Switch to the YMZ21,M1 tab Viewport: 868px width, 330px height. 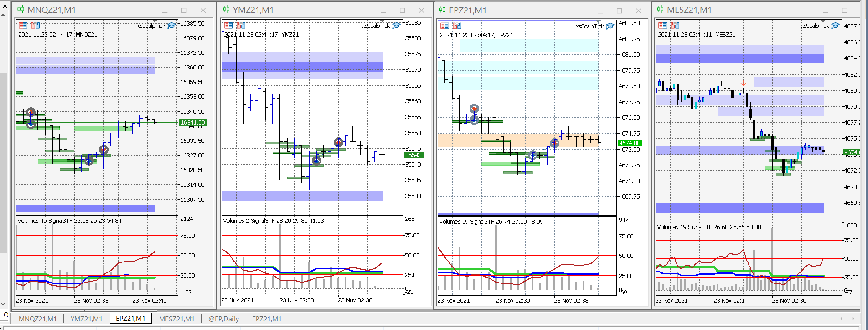click(87, 319)
